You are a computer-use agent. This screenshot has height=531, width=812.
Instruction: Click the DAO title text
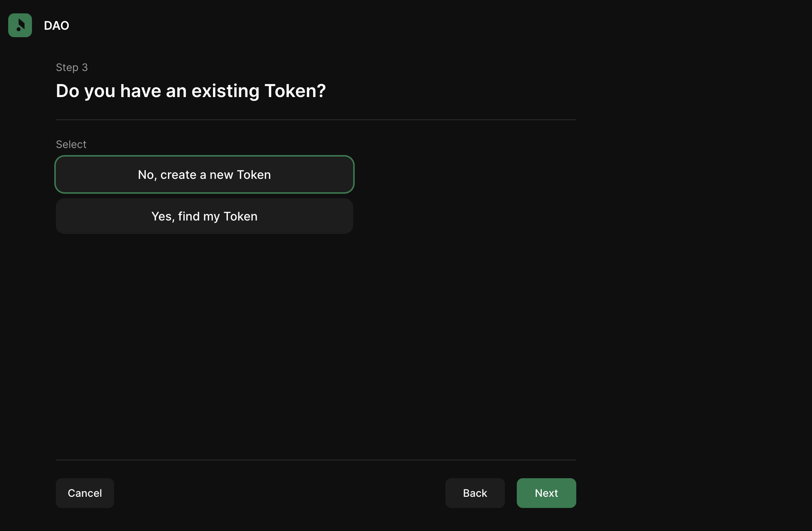click(57, 26)
